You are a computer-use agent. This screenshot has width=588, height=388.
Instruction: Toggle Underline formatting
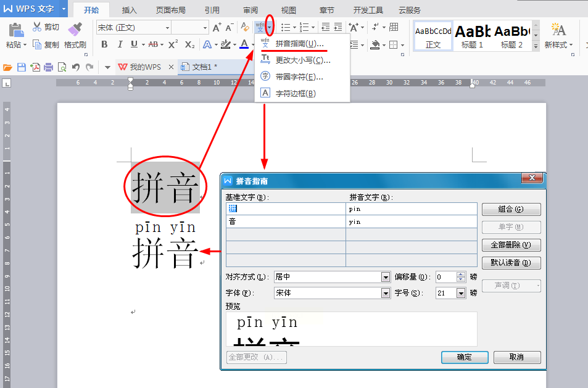tap(134, 44)
